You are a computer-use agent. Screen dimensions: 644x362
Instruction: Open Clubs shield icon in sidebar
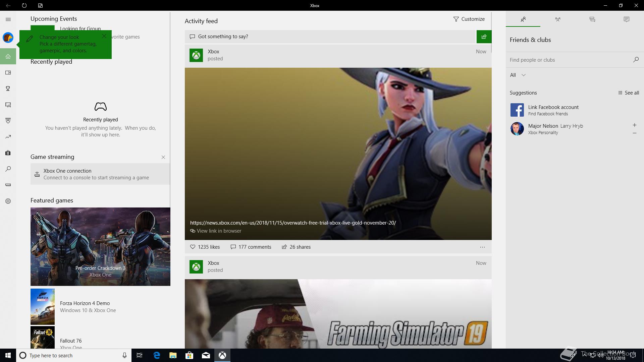click(x=8, y=121)
